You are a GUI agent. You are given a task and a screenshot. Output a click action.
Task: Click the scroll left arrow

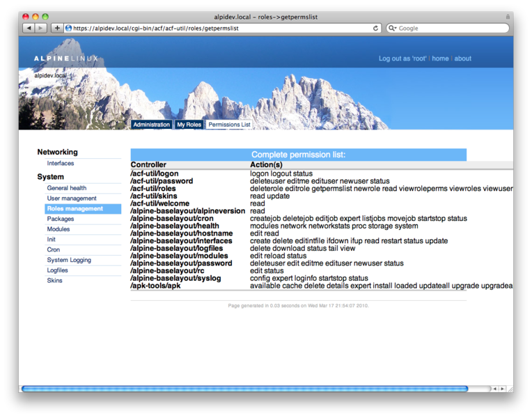pyautogui.click(x=495, y=389)
